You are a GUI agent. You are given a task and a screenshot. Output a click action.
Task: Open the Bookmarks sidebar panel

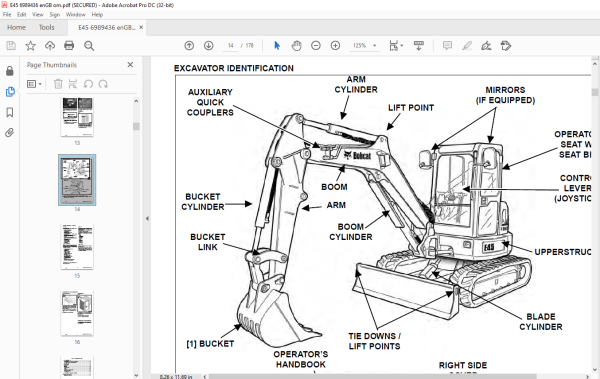(10, 112)
